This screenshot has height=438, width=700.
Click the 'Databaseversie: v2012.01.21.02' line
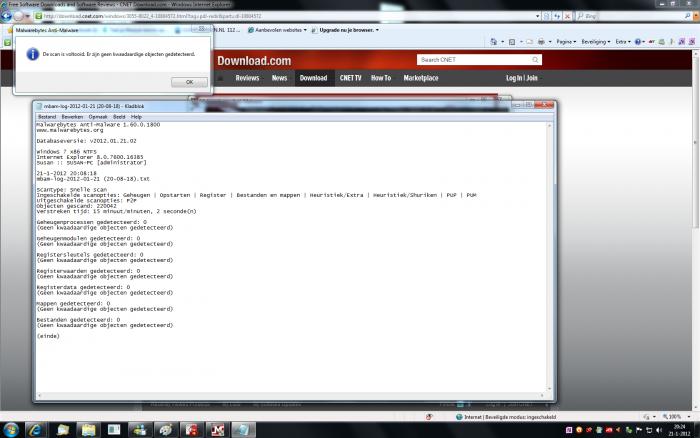point(87,141)
